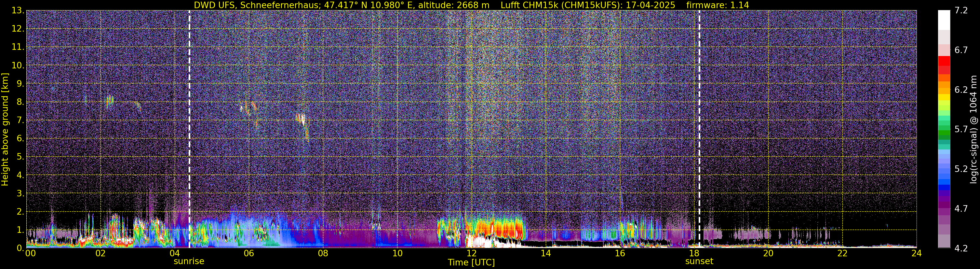Click the 'sunrise' label below the time axis
This screenshot has height=269, width=980.
click(x=189, y=262)
